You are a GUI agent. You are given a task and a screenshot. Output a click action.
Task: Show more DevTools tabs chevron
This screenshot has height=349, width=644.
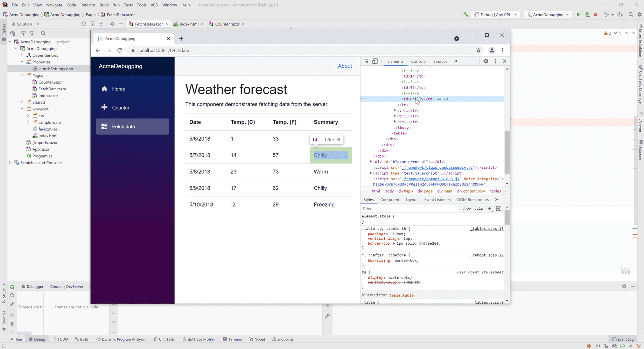point(456,61)
